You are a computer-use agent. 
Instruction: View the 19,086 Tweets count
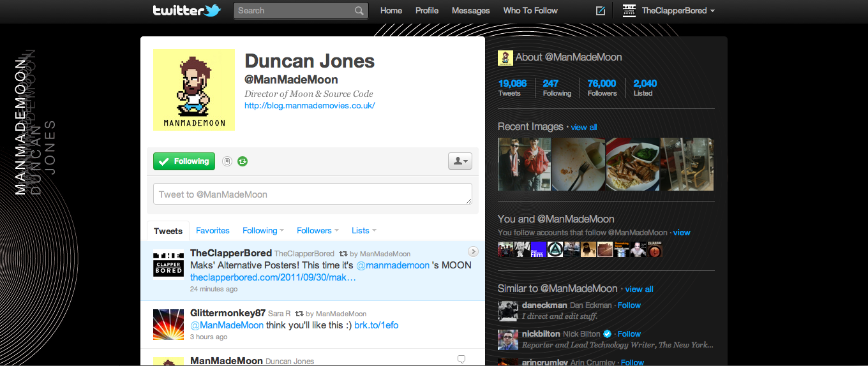pyautogui.click(x=512, y=87)
